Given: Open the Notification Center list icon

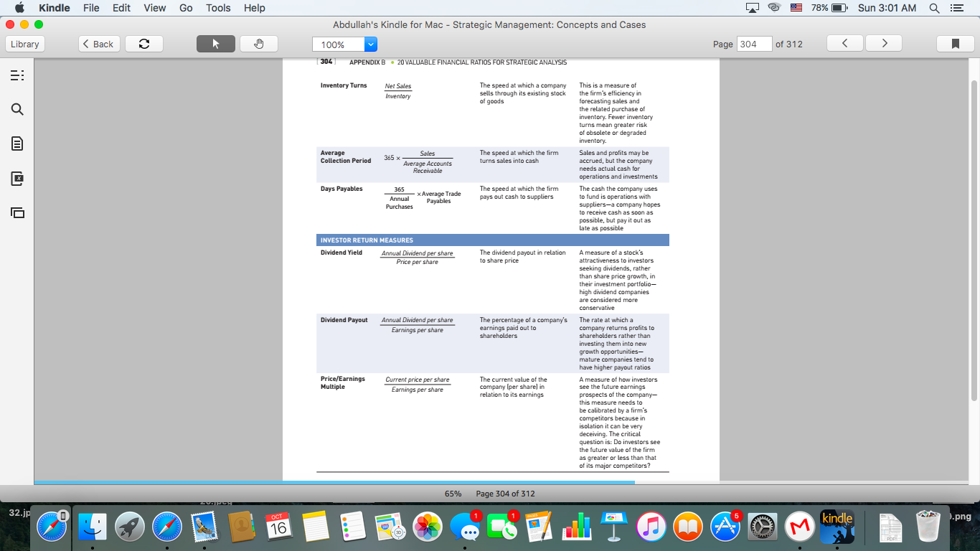Looking at the screenshot, I should coord(957,8).
